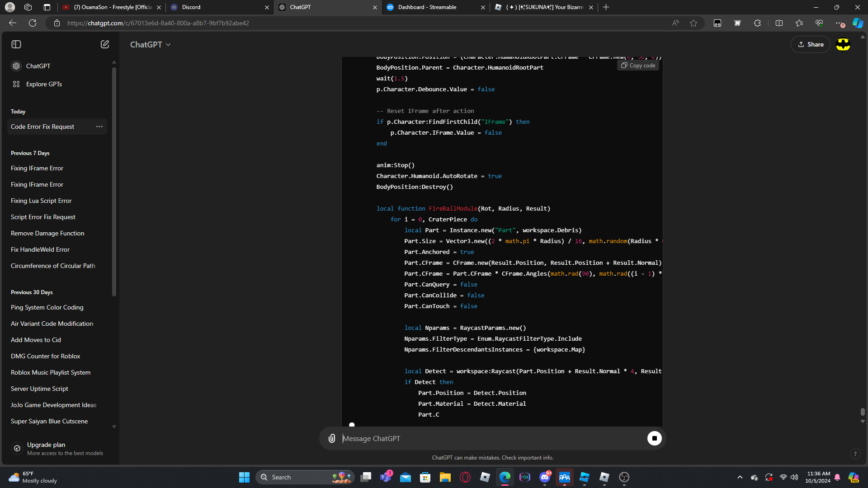Show hidden system tray icons
The height and width of the screenshot is (488, 868).
coord(740,477)
